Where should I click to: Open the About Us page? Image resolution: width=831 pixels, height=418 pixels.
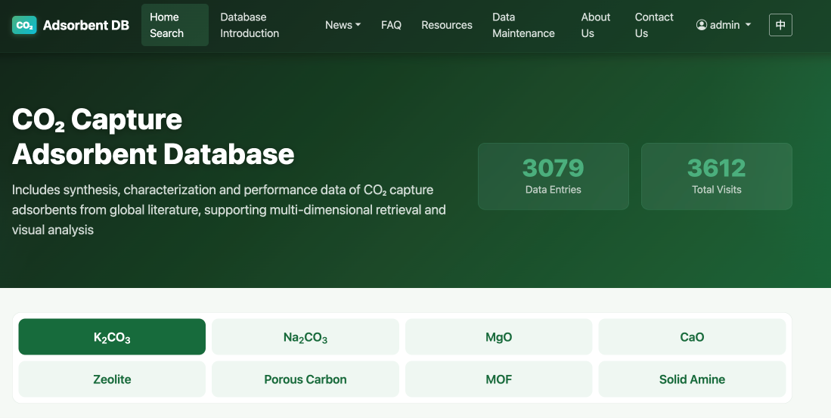pos(596,25)
